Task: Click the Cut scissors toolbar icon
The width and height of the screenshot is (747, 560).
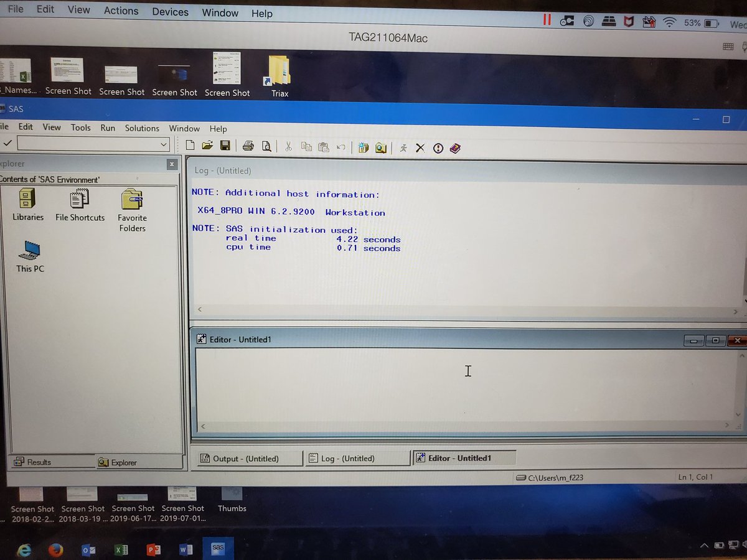Action: pos(288,147)
